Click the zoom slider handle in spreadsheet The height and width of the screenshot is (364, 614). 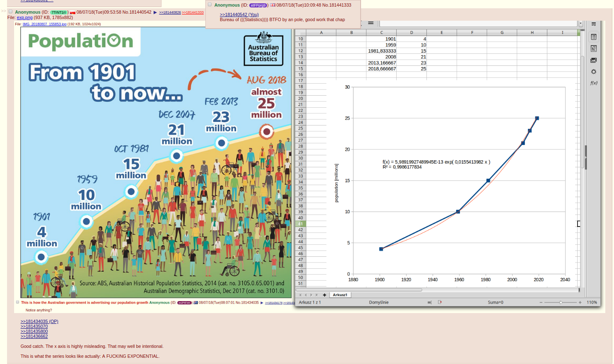coord(561,302)
